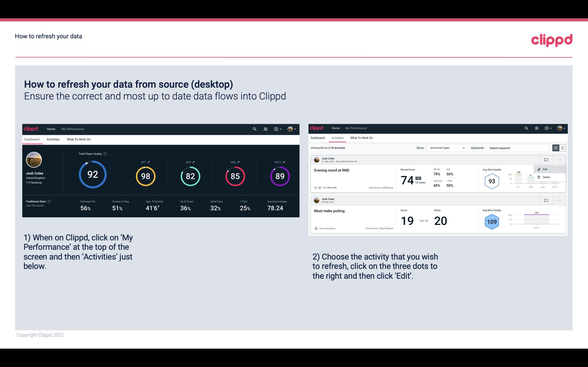Click the grid view icon in Activities
The image size is (588, 367).
(x=562, y=148)
